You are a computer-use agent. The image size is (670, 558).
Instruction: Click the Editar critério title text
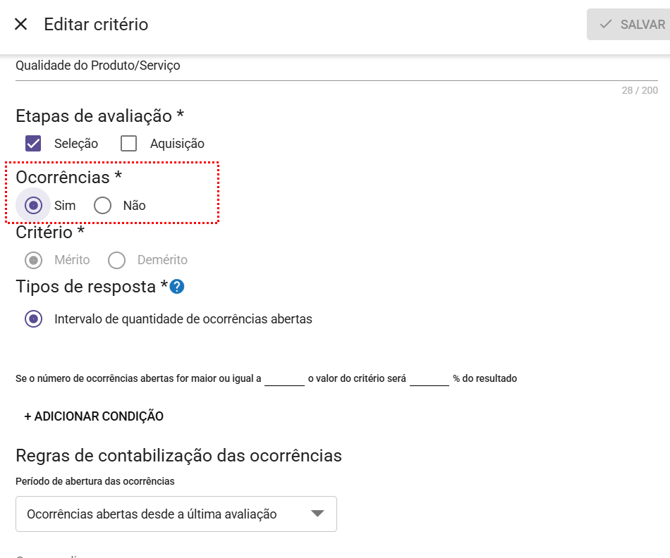click(96, 24)
